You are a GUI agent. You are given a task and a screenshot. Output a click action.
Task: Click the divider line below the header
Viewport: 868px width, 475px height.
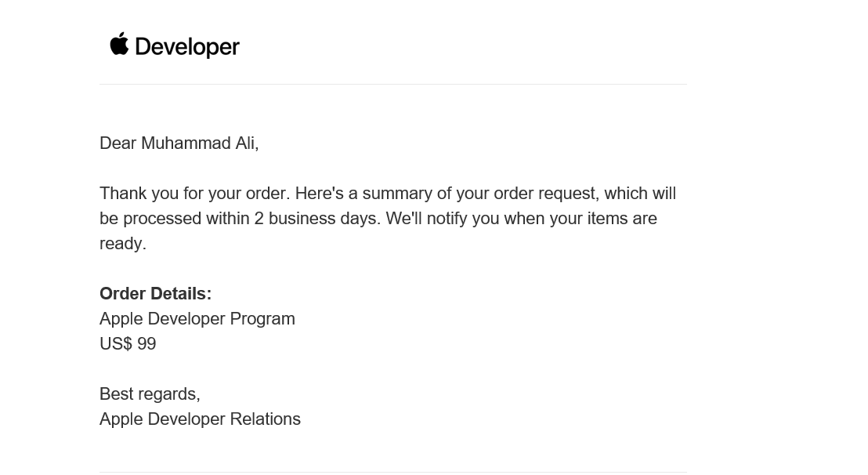click(393, 84)
